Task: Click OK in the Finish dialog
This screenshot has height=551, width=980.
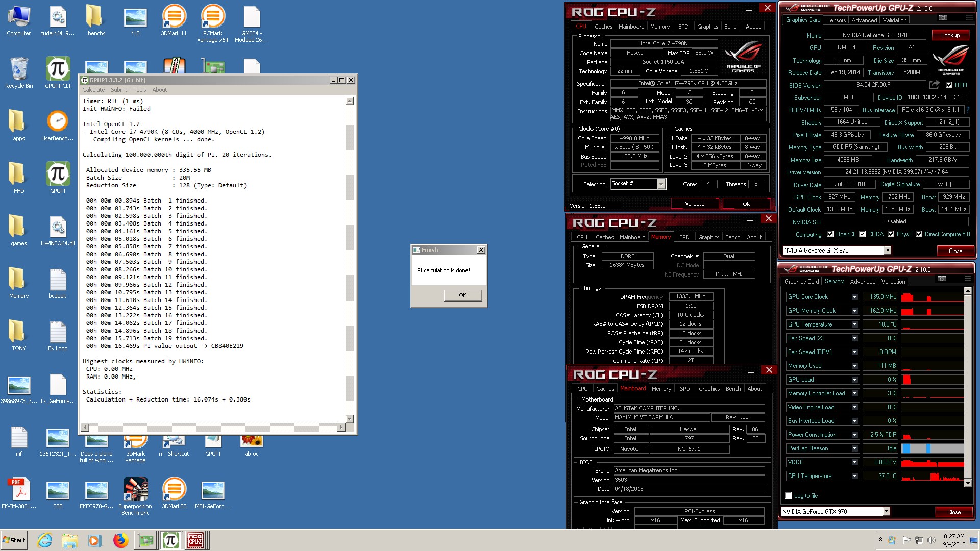Action: click(x=462, y=295)
